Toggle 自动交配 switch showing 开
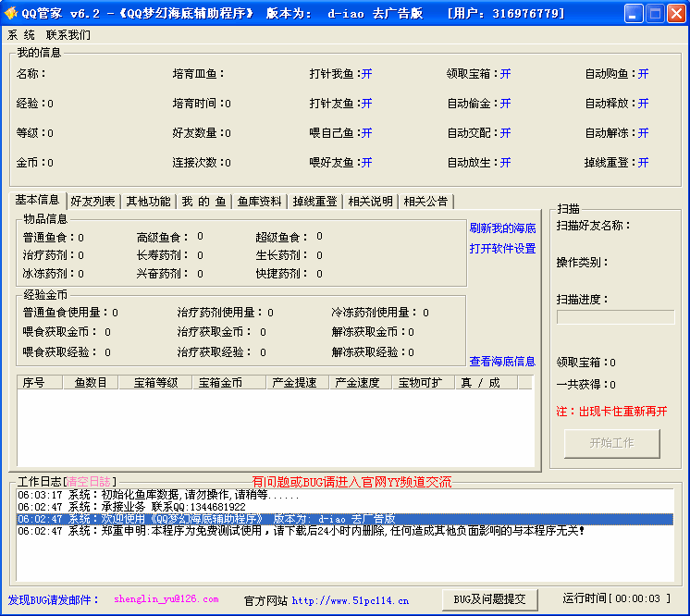 pos(506,133)
